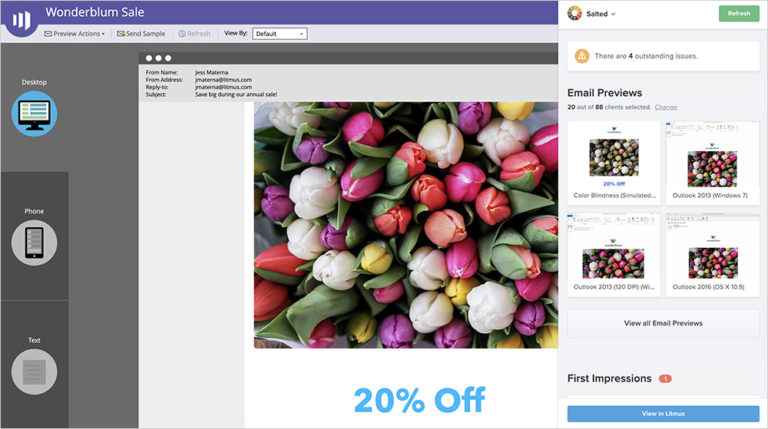The width and height of the screenshot is (768, 429).
Task: Open Color Blindness simulated preview thumbnail
Action: tap(614, 163)
